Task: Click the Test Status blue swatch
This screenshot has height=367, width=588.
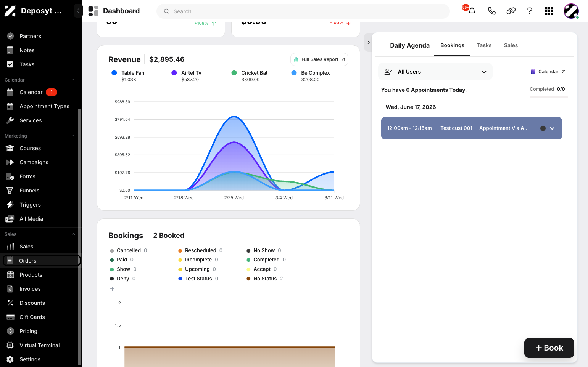Action: point(180,279)
